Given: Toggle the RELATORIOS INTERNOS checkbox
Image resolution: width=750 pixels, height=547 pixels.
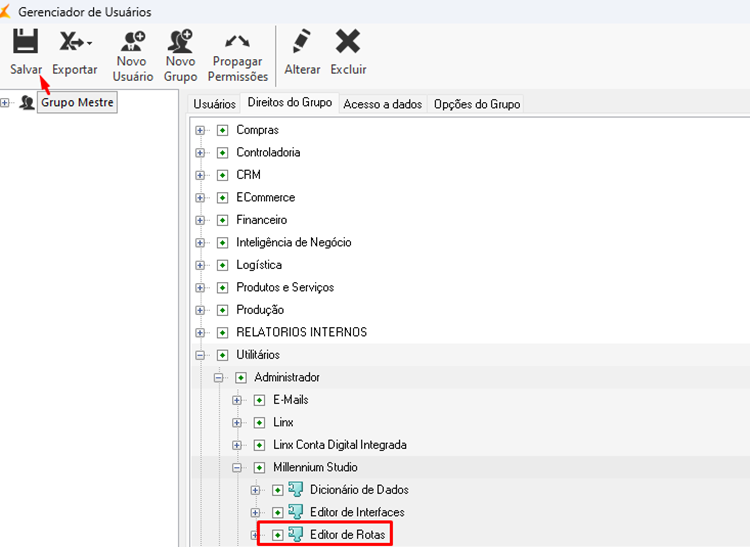Looking at the screenshot, I should point(222,332).
